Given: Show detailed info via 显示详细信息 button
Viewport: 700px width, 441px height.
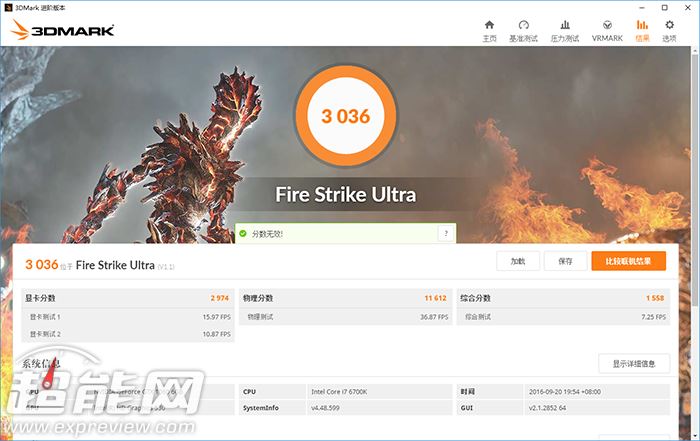Looking at the screenshot, I should 634,364.
